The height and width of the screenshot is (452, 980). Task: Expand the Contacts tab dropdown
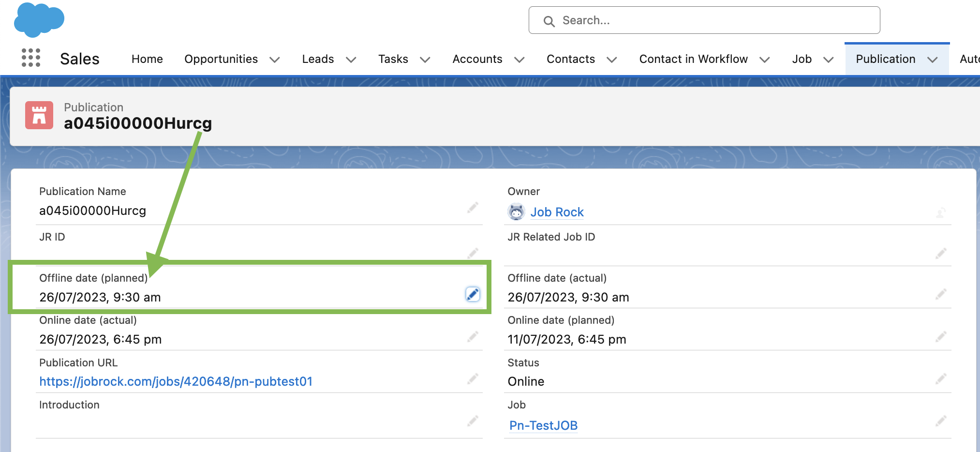[612, 60]
